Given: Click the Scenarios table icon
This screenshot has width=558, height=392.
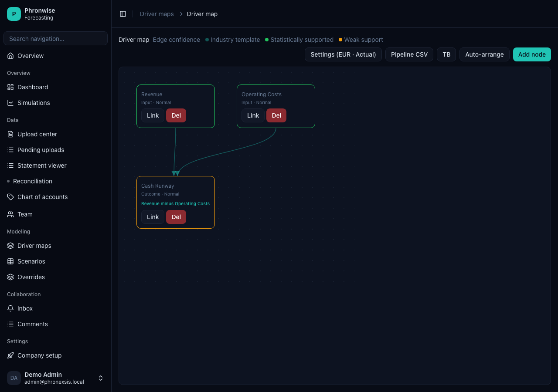Looking at the screenshot, I should pyautogui.click(x=10, y=261).
